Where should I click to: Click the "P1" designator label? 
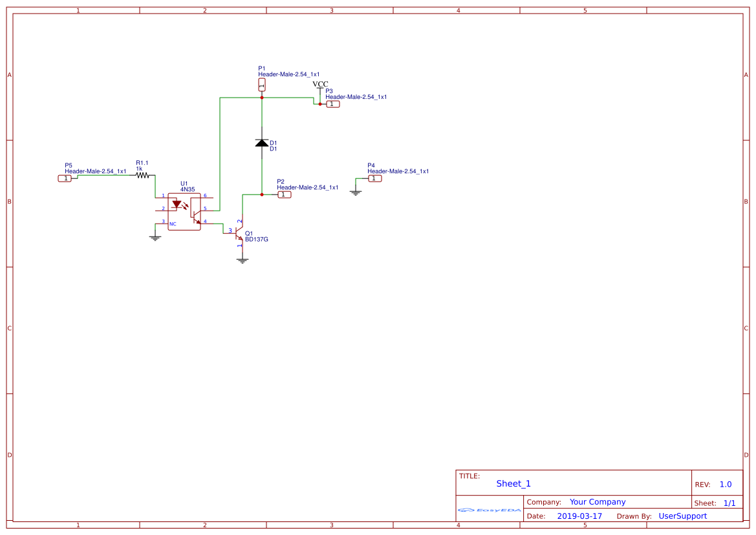tap(262, 68)
